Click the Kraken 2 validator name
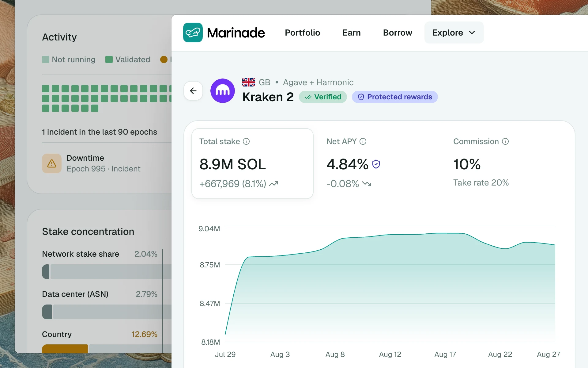Screen dimensions: 588x368 click(268, 97)
